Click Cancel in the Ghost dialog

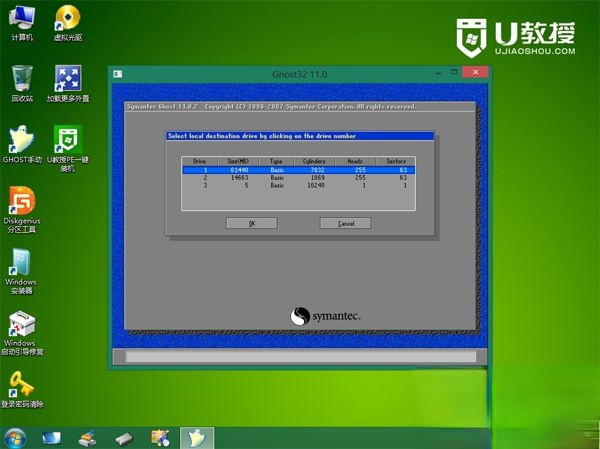[346, 224]
